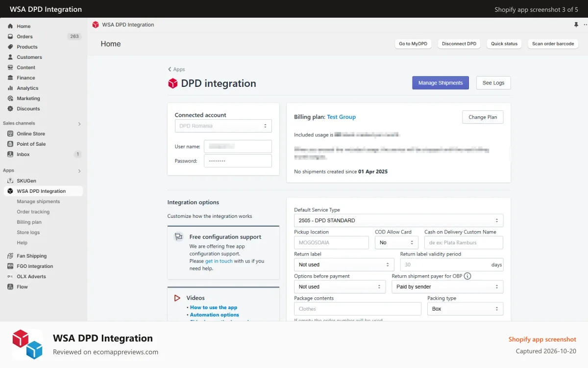Click the Videos play icon

tap(177, 298)
